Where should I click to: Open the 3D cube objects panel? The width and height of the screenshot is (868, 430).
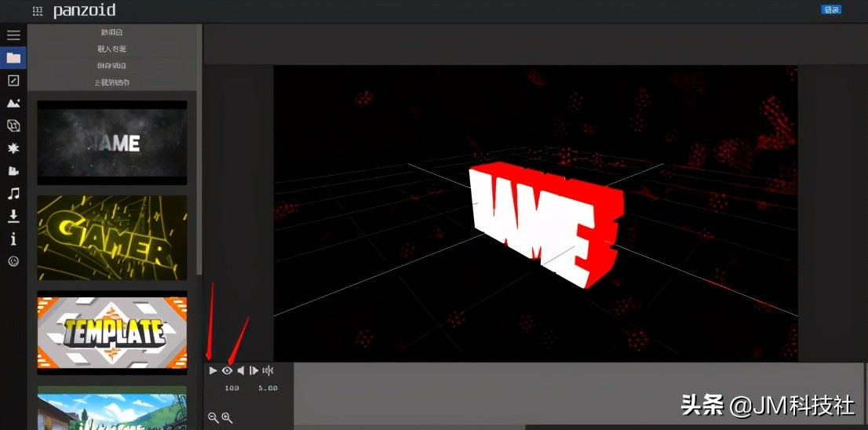tap(13, 126)
